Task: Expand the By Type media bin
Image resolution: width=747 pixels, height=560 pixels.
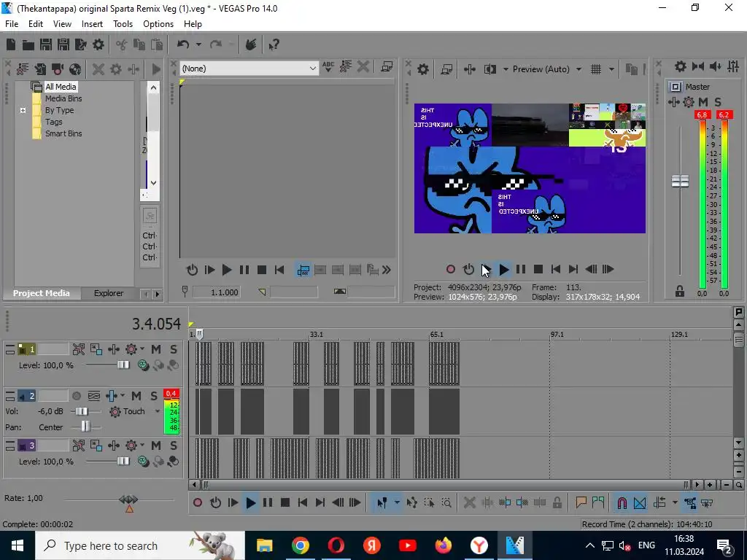Action: pyautogui.click(x=23, y=111)
